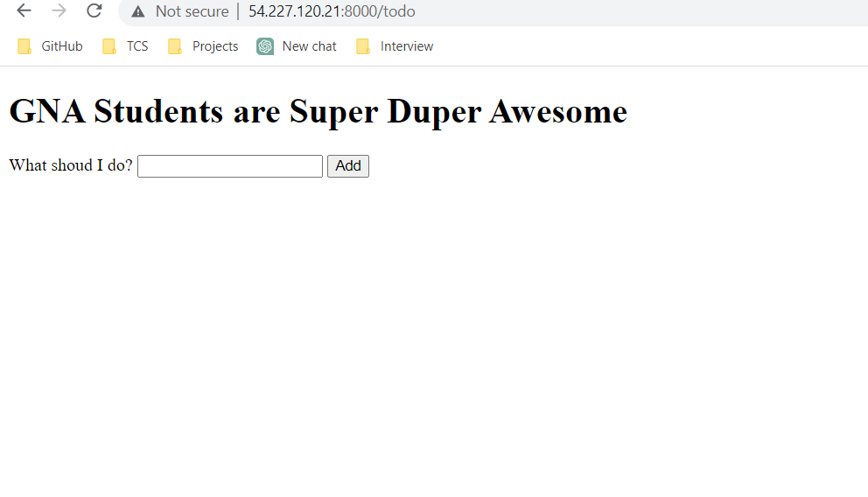This screenshot has width=868, height=497.
Task: Click the Not secure label
Action: click(x=192, y=11)
